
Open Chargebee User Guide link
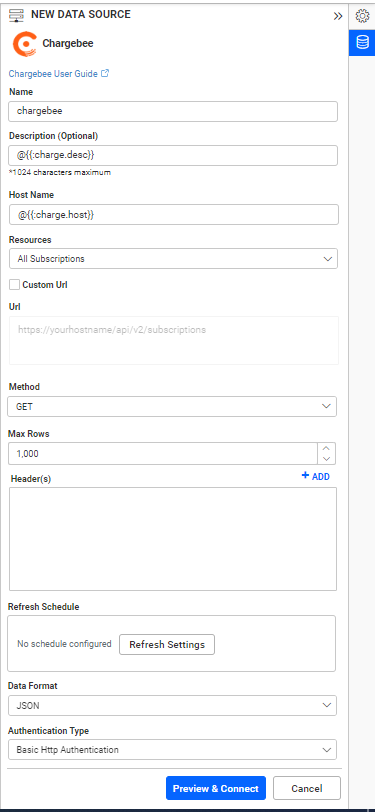[53, 74]
